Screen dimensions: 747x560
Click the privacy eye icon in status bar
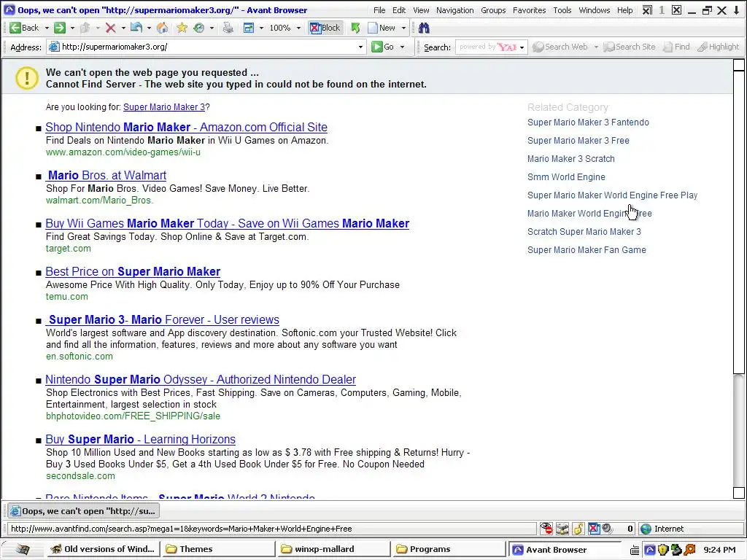546,529
